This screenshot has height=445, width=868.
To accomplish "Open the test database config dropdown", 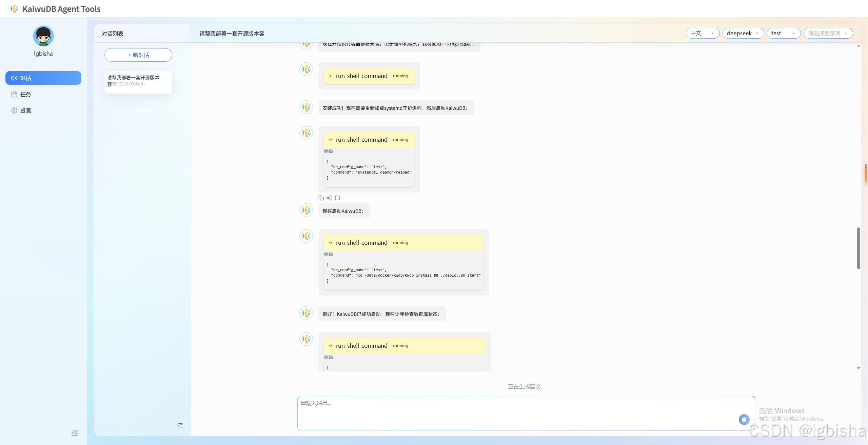I will 783,33.
